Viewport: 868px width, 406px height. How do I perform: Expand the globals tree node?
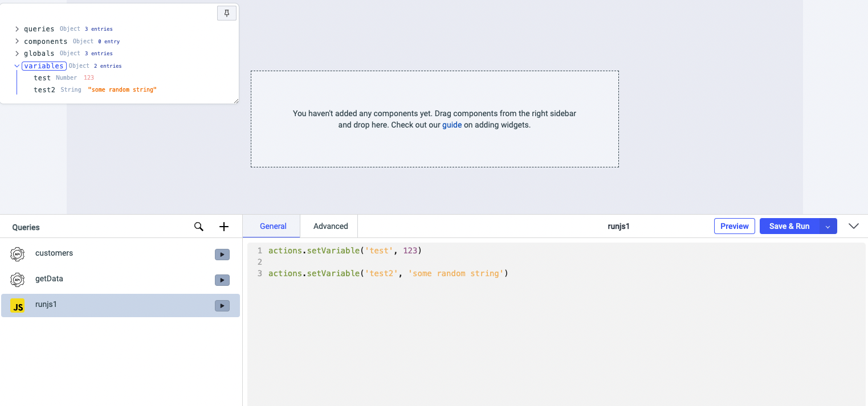point(17,54)
